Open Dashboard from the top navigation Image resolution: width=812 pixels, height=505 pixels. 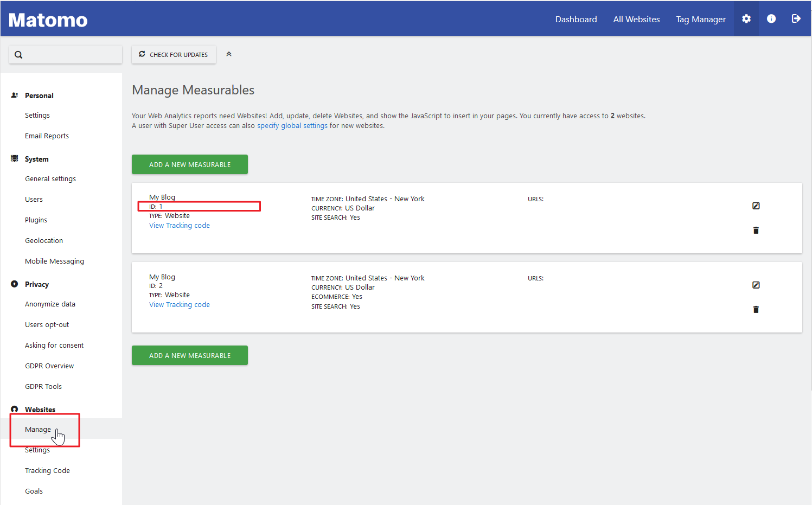pos(576,20)
